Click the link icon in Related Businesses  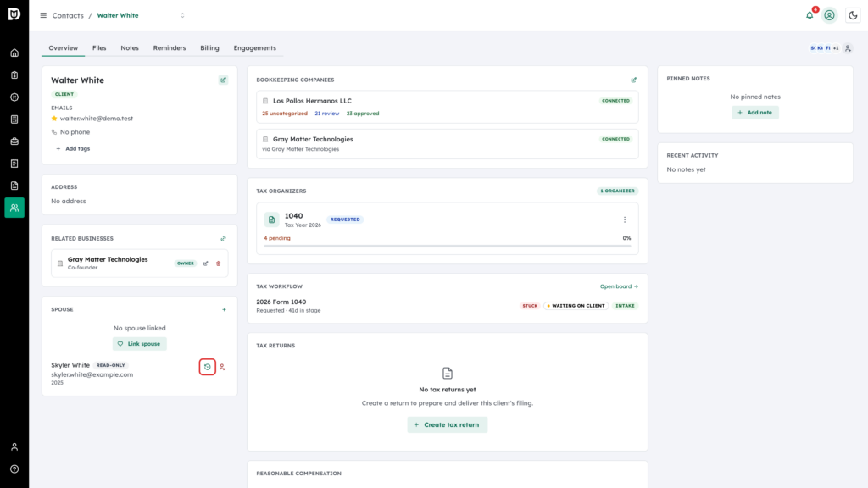tap(223, 238)
